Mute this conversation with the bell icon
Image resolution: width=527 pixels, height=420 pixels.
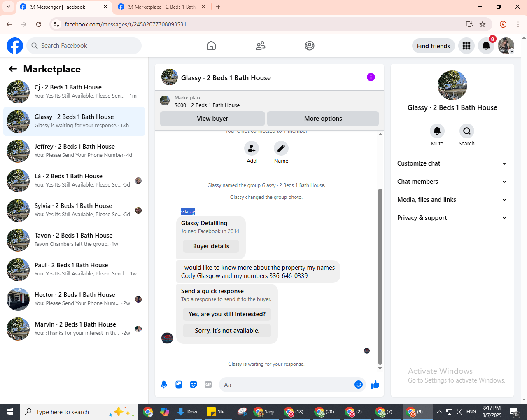[x=437, y=131]
